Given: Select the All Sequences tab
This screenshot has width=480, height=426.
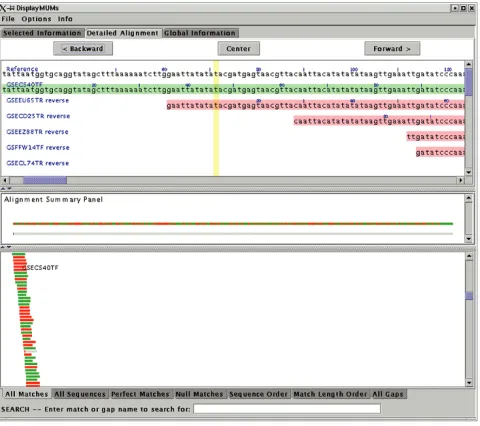Looking at the screenshot, I should [x=80, y=394].
